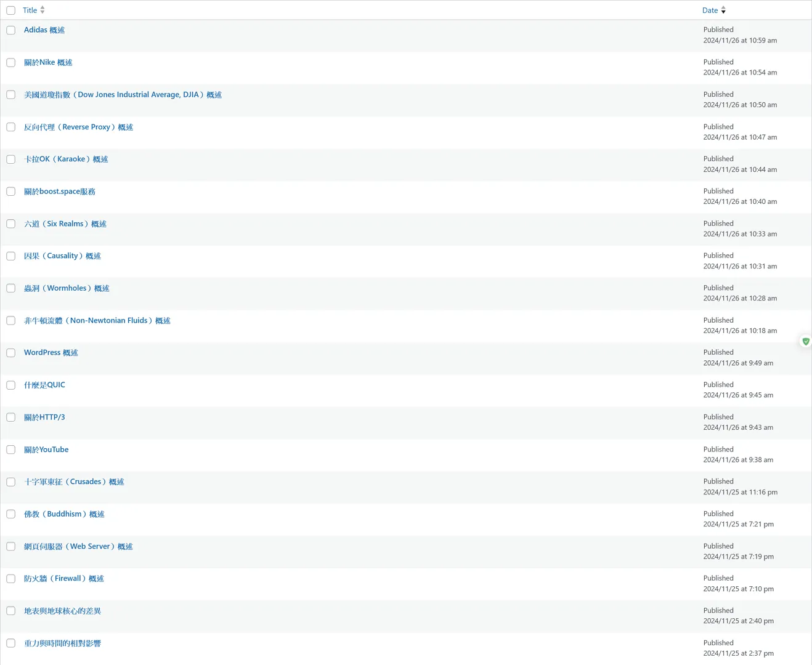Click the Karaoke 概述 post title
This screenshot has height=665, width=812.
tap(66, 159)
